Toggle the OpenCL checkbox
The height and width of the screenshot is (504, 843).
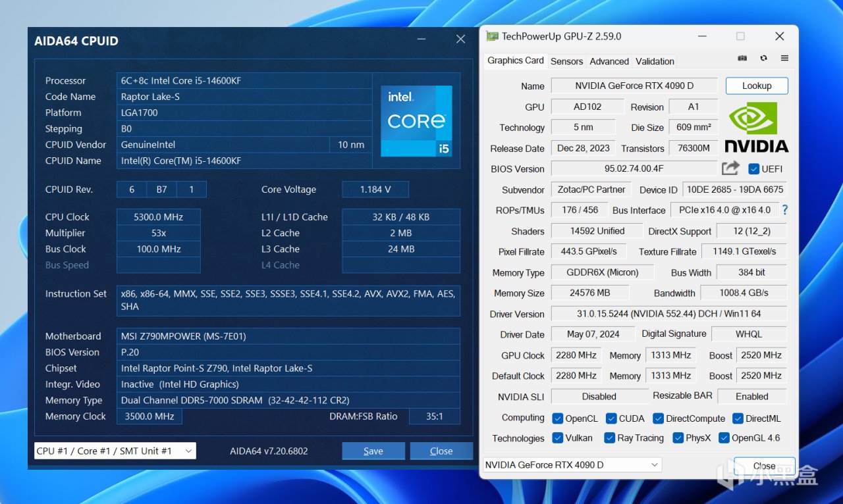pos(558,418)
